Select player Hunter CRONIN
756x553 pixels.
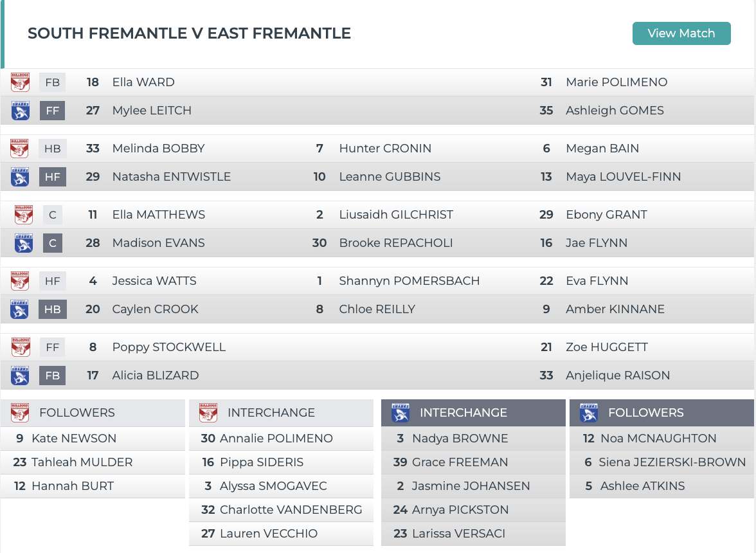click(x=384, y=149)
